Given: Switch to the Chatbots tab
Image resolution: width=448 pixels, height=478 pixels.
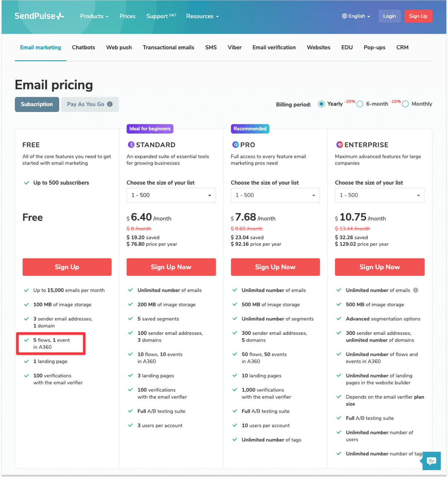Looking at the screenshot, I should coord(83,47).
